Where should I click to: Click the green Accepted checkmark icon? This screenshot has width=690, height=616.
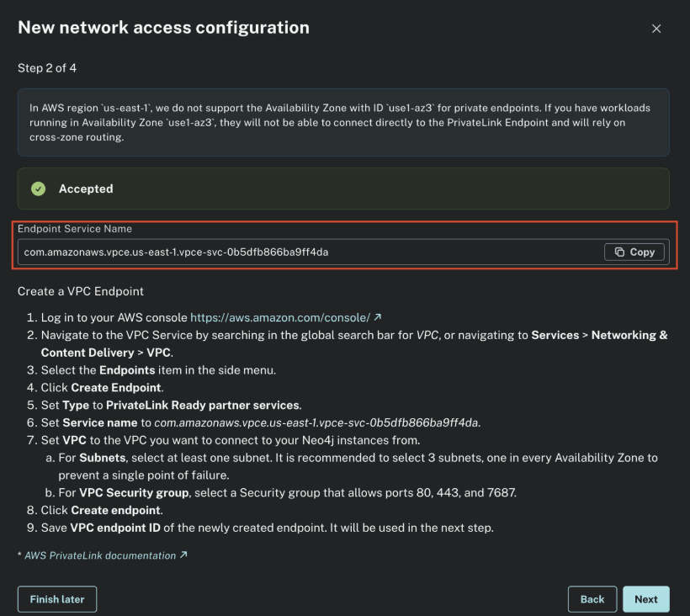[38, 189]
